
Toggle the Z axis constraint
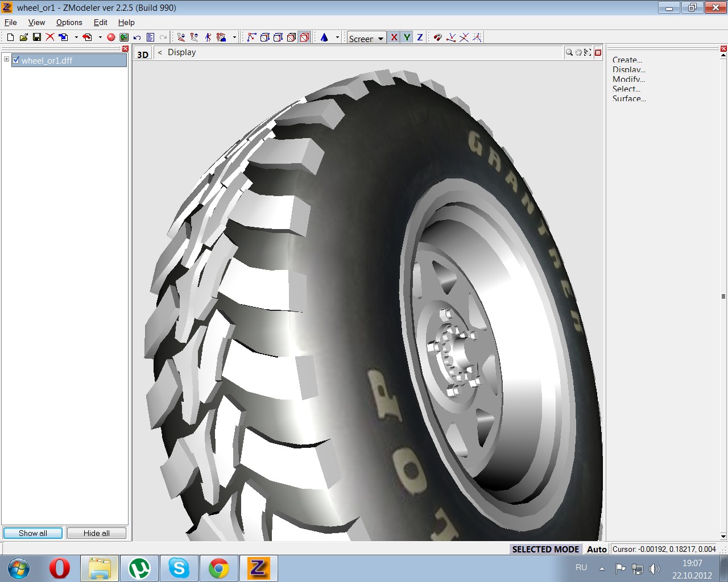tap(420, 38)
